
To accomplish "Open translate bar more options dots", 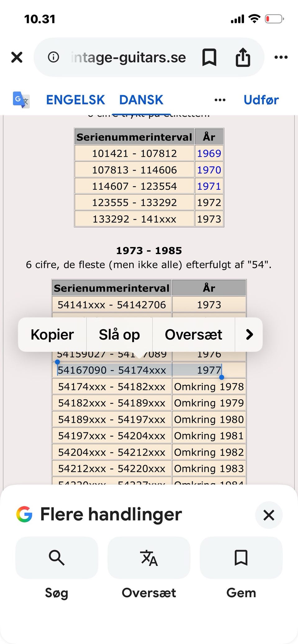I will [x=220, y=100].
